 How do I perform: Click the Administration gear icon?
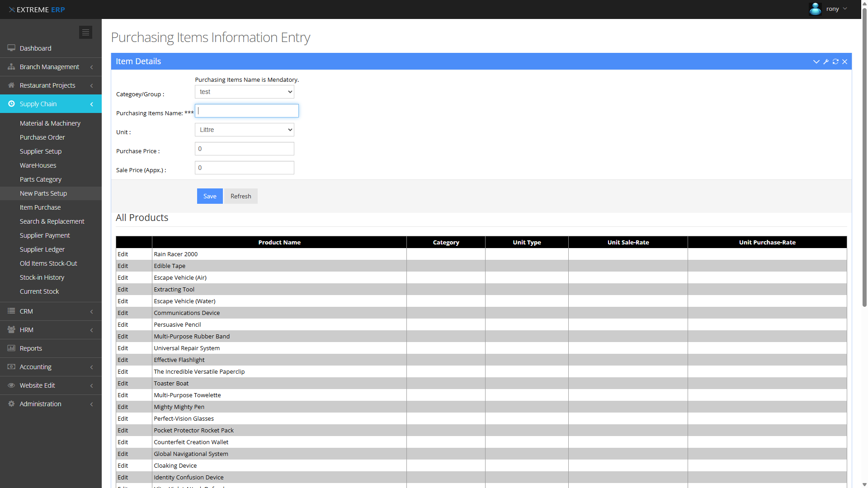[x=11, y=404]
